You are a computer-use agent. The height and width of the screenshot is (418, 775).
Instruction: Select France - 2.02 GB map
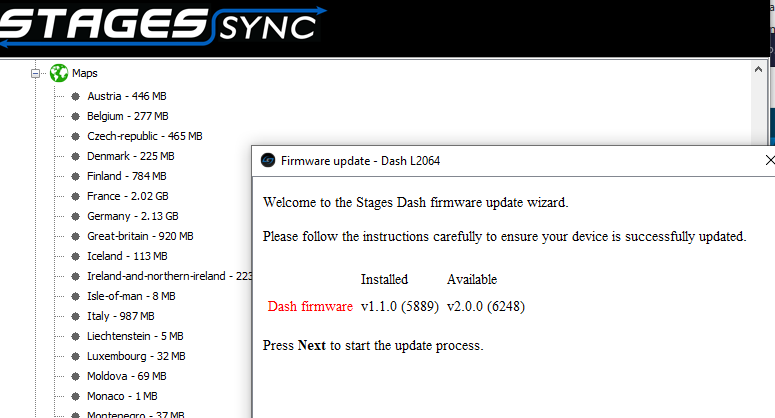(x=127, y=196)
